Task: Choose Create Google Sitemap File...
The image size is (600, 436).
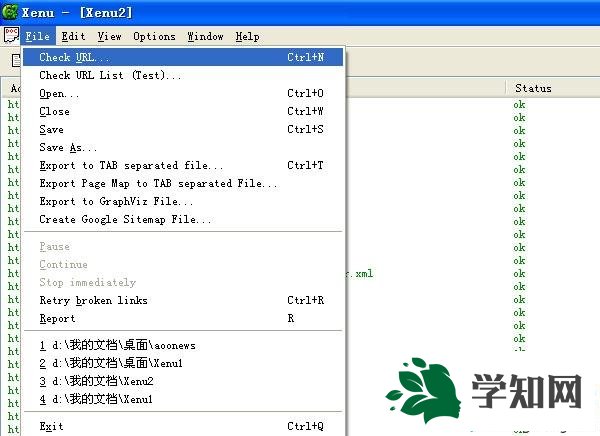Action: pyautogui.click(x=183, y=219)
